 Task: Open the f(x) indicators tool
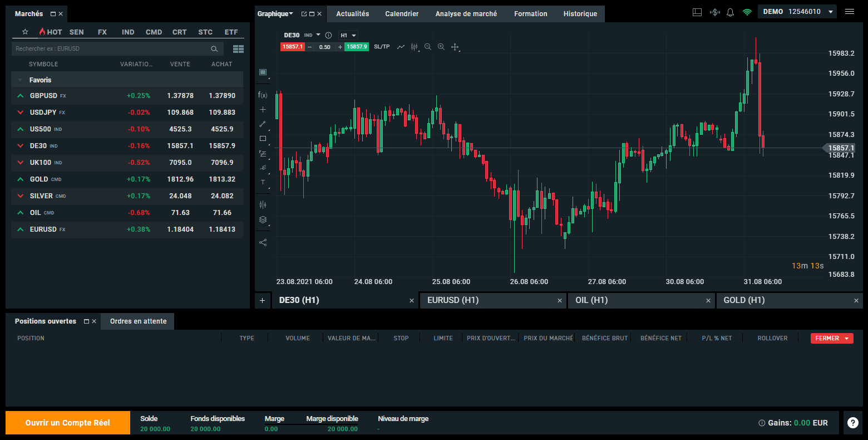[263, 95]
